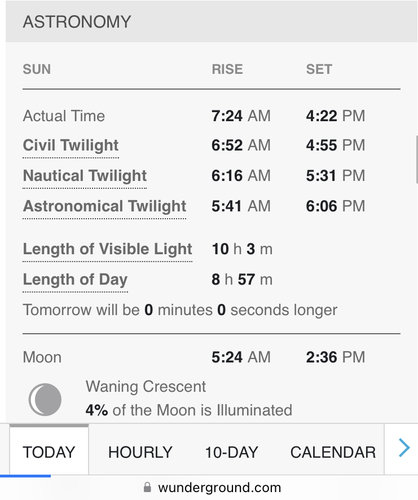The image size is (418, 500).
Task: Click the Astronomical Twilight link
Action: [104, 207]
